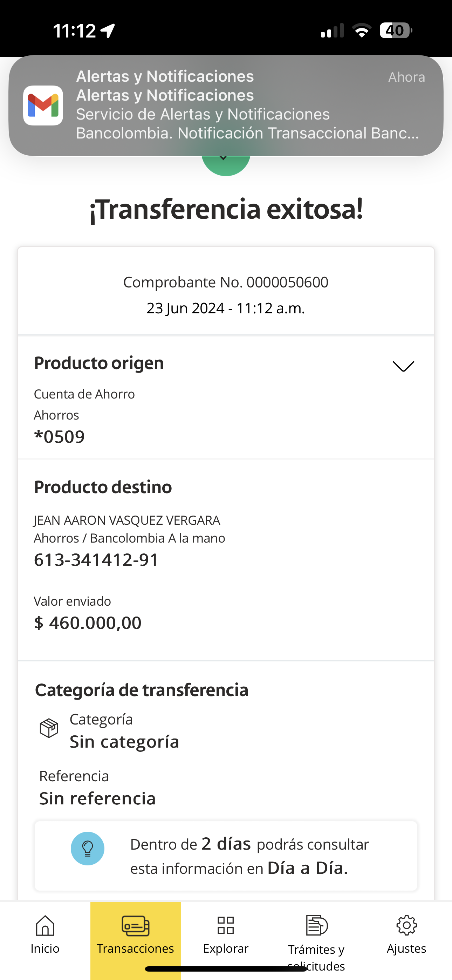Tap the Transacciones card icon
The width and height of the screenshot is (452, 980).
(x=136, y=925)
